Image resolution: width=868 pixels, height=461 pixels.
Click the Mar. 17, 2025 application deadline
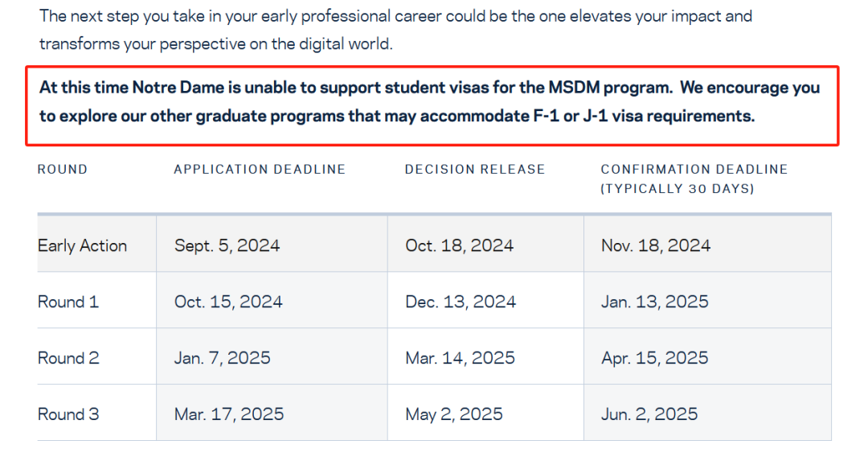(228, 414)
